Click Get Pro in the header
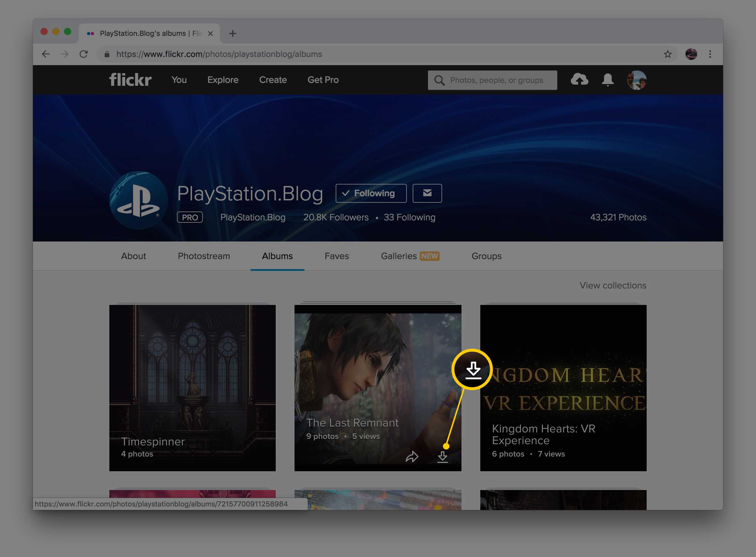The height and width of the screenshot is (557, 756). 323,80
